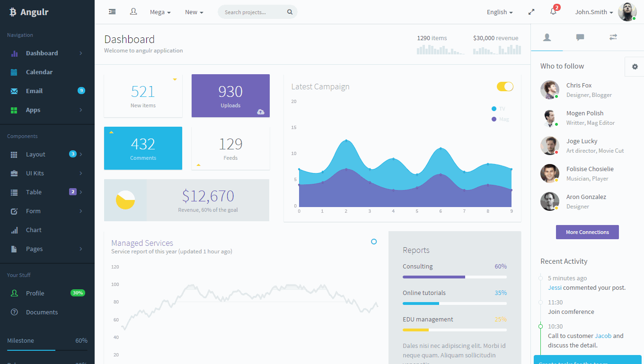
Task: Click the More Connections button
Action: pyautogui.click(x=587, y=232)
